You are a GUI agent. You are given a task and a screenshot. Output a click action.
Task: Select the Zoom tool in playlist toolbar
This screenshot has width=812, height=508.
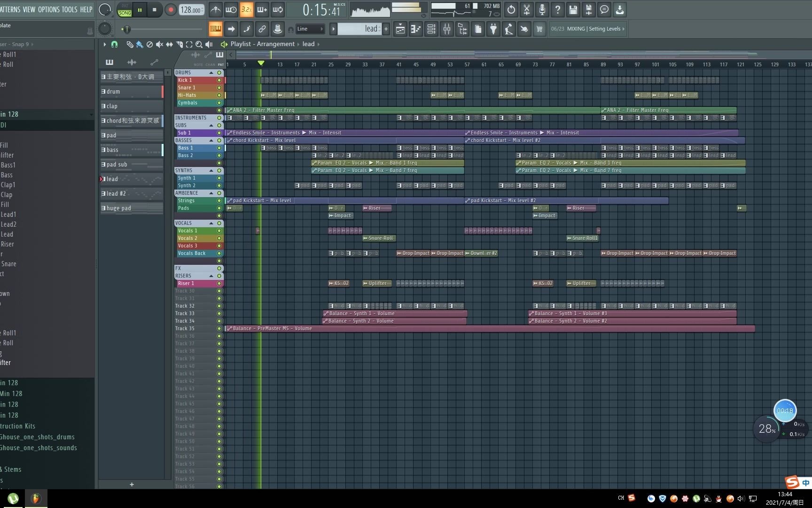(199, 44)
